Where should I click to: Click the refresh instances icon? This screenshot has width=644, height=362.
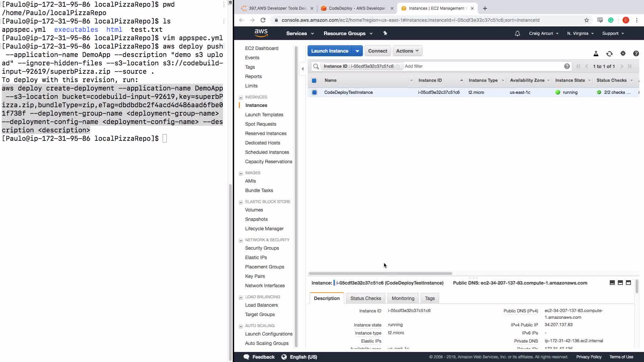point(609,54)
